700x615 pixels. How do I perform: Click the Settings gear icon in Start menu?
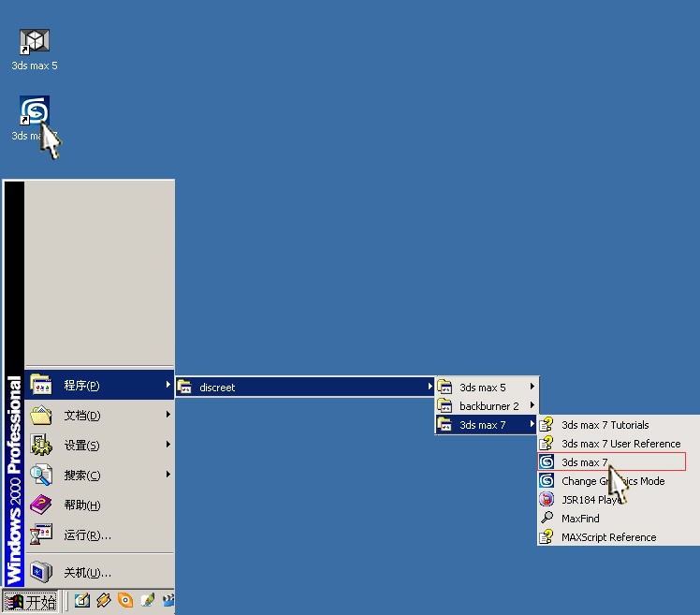tap(41, 445)
